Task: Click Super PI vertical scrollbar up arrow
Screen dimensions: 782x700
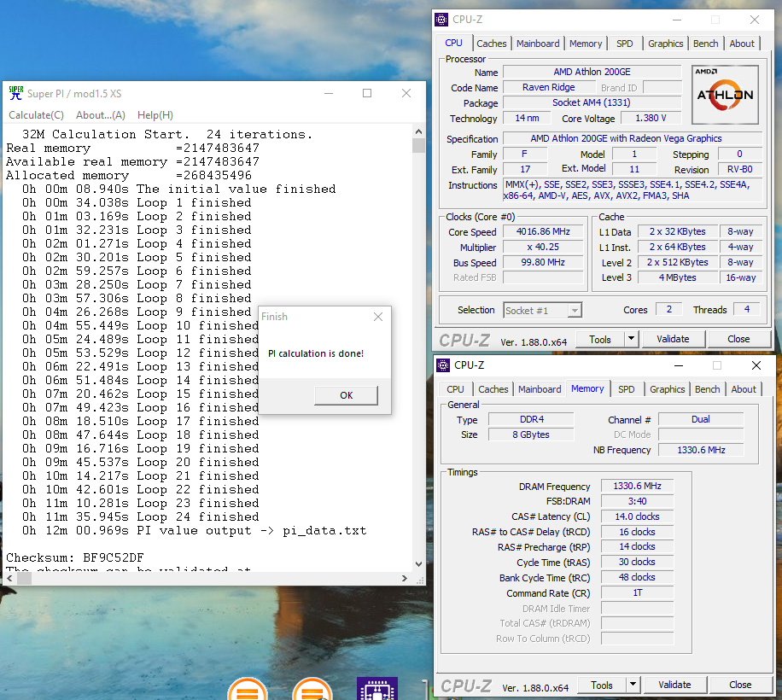Action: 418,131
